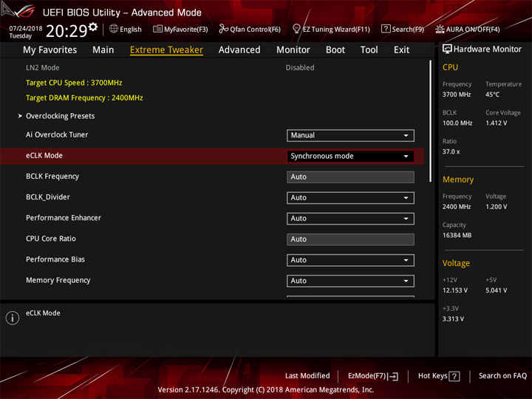Screen dimensions: 532x399
Task: Click the globe language icon
Action: pyautogui.click(x=114, y=29)
